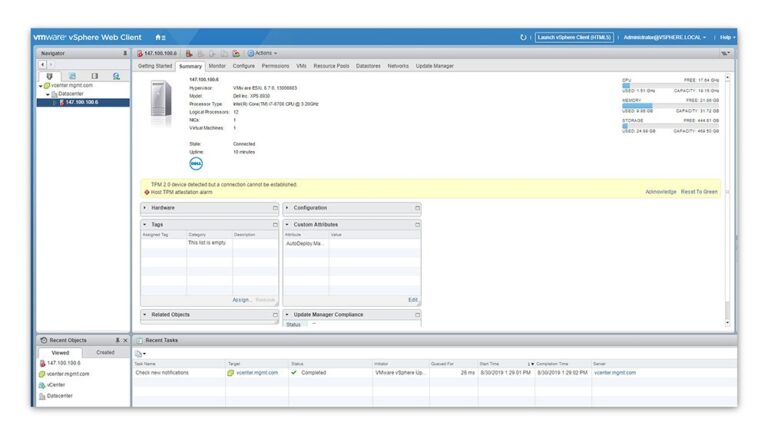Pin the Navigator panel

[125, 53]
